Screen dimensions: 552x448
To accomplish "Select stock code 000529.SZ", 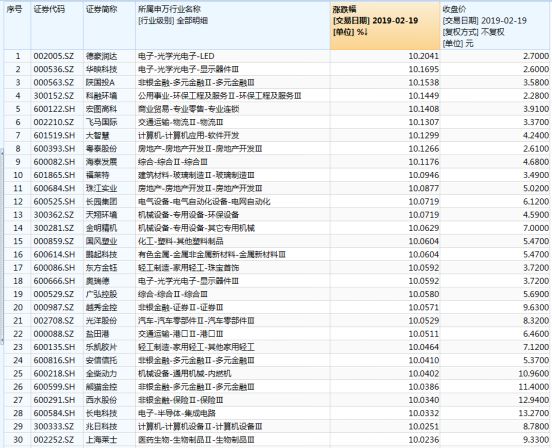I will click(x=54, y=294).
